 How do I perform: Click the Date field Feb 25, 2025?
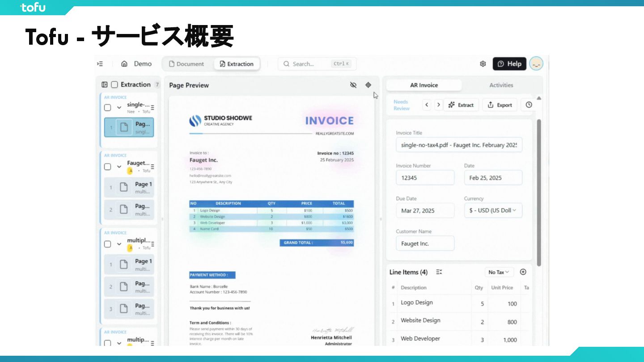click(x=493, y=177)
